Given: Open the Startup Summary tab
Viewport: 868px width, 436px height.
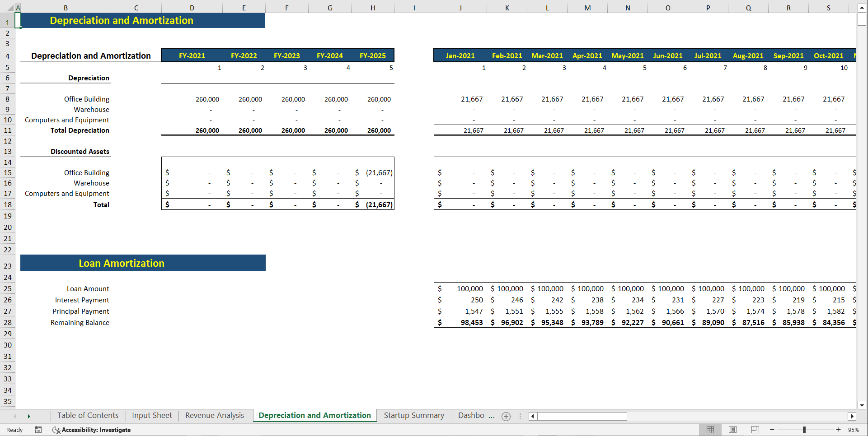Looking at the screenshot, I should [x=413, y=415].
